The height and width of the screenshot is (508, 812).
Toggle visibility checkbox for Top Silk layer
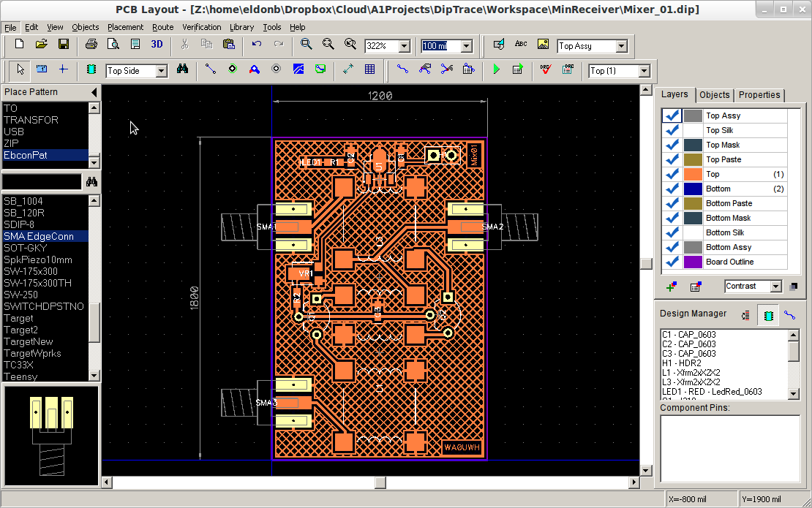[x=672, y=130]
